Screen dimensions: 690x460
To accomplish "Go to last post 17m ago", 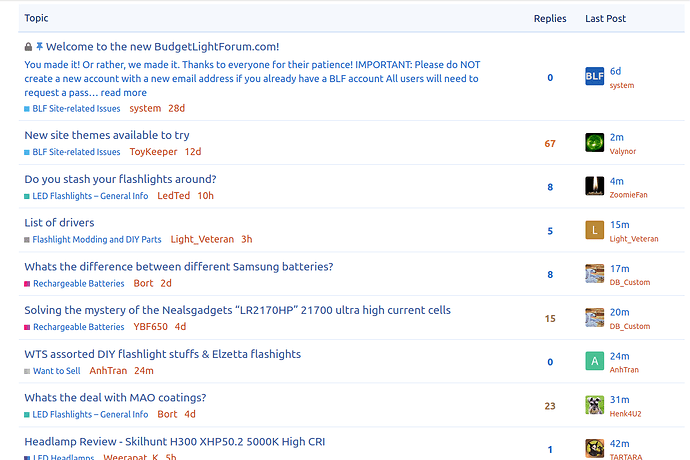I will pos(620,269).
